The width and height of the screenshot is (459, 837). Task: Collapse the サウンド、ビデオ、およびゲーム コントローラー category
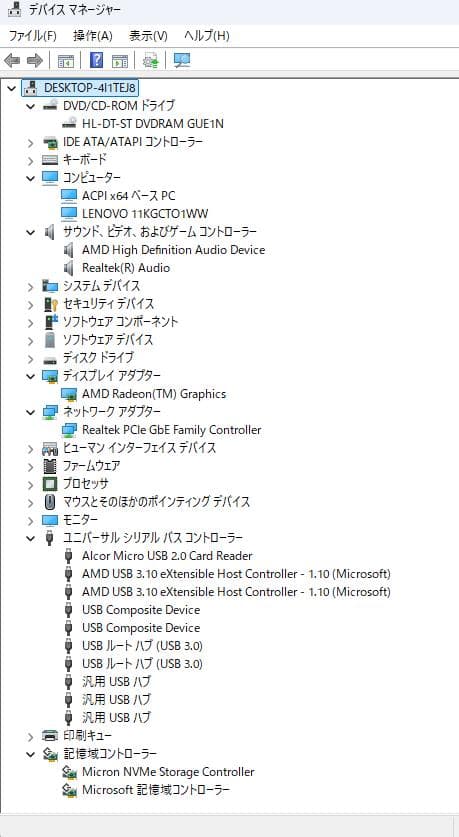pyautogui.click(x=30, y=232)
